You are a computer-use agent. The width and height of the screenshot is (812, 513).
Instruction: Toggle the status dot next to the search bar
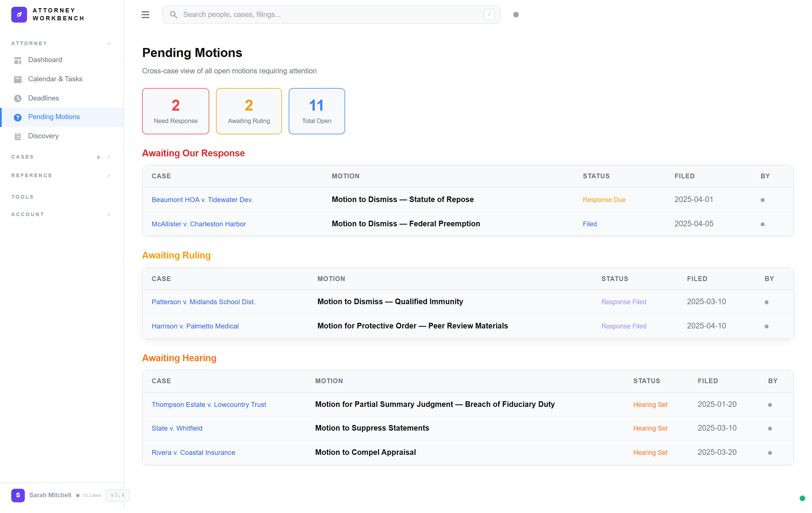click(516, 14)
